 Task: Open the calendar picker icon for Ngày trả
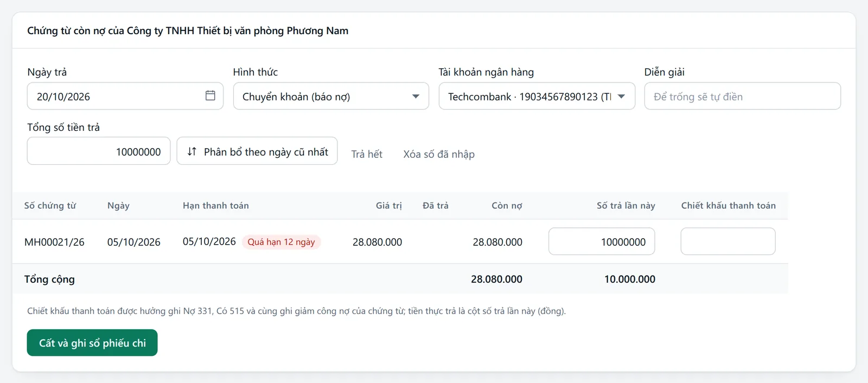210,95
